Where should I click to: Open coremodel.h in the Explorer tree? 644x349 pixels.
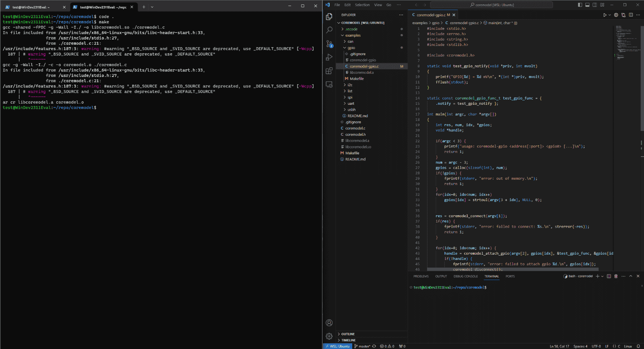click(355, 135)
